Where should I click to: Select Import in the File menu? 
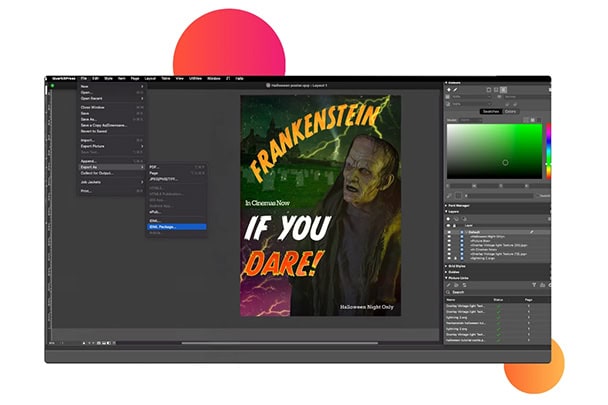112,140
